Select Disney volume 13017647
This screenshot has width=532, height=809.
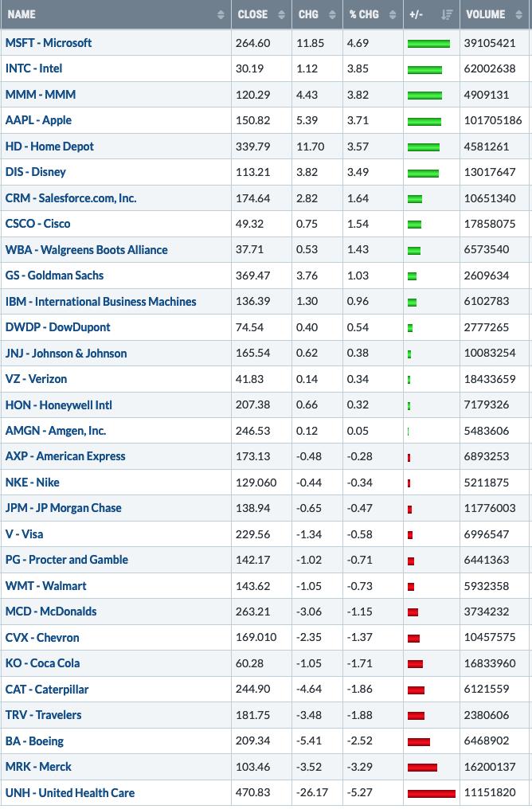tap(490, 172)
